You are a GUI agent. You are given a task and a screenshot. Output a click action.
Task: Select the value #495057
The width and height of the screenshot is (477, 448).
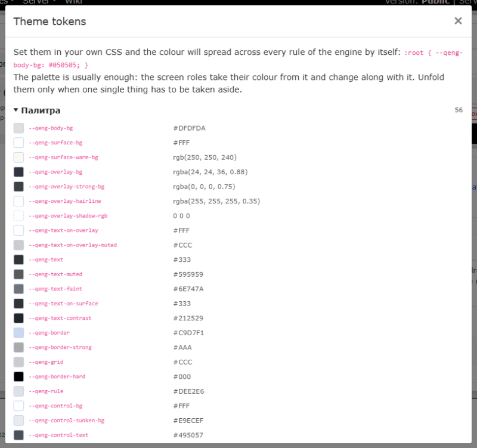(188, 435)
